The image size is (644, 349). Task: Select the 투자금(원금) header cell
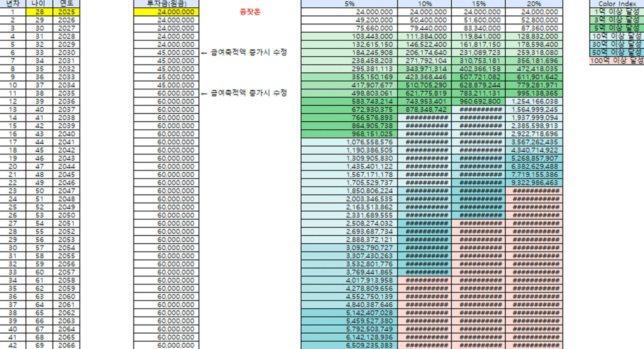coord(166,4)
